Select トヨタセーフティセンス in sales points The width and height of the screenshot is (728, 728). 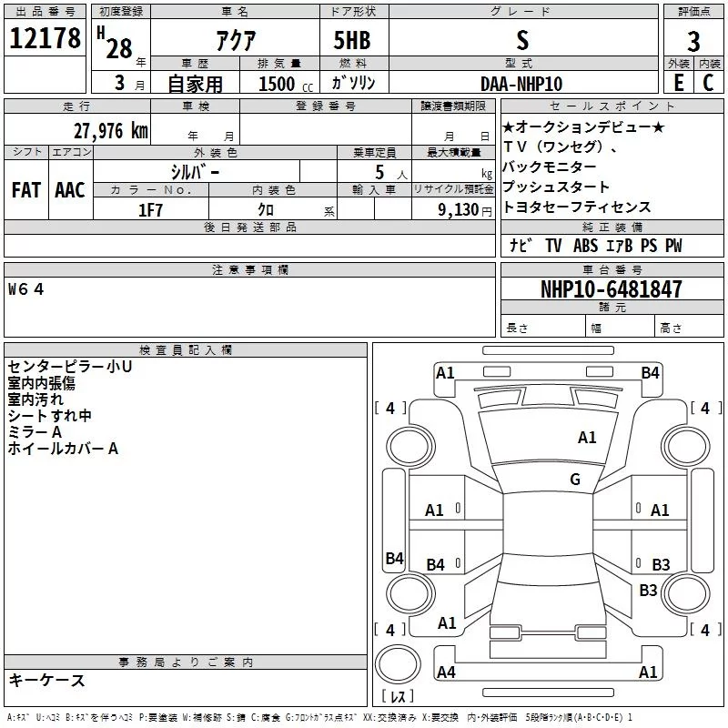(x=577, y=207)
